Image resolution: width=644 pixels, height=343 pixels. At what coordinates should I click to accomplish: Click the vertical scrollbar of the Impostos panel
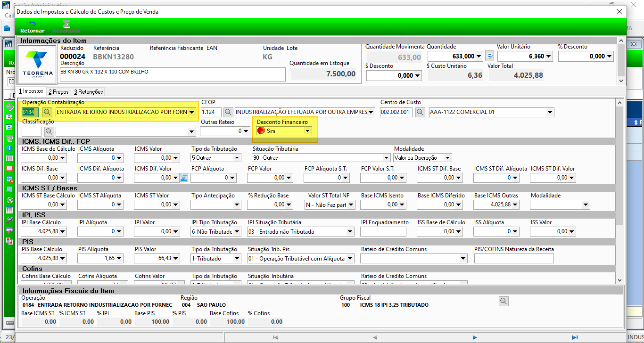pyautogui.click(x=620, y=190)
